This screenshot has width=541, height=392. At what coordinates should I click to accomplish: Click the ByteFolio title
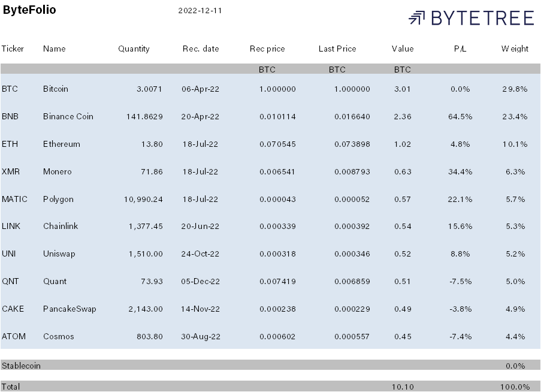click(x=29, y=10)
